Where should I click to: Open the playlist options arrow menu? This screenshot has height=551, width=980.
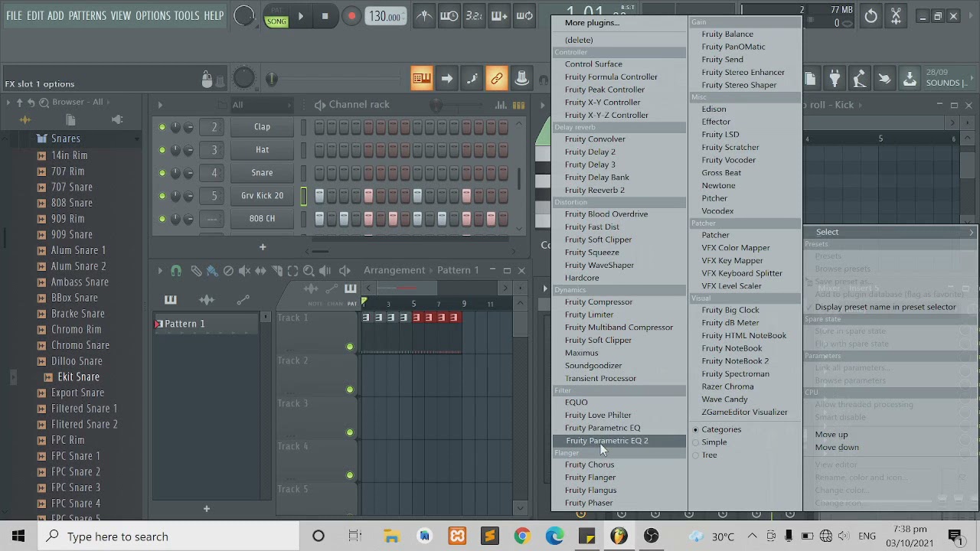[160, 270]
